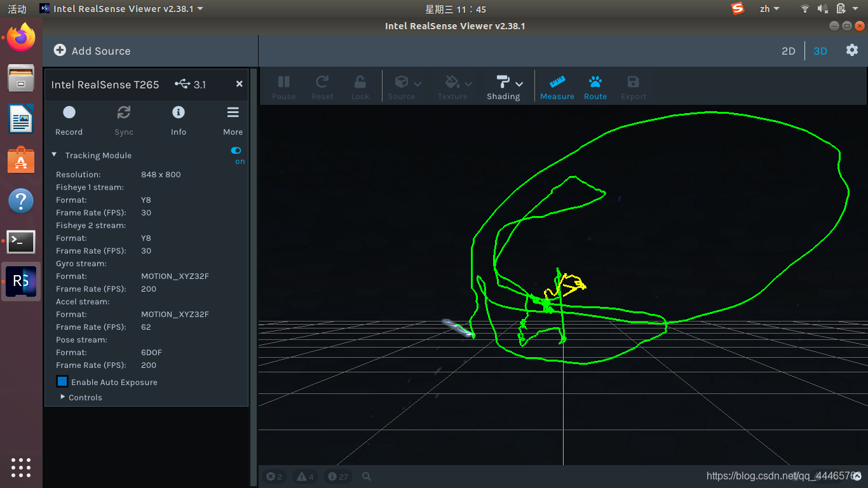Click the clock in the top bar
Screen dimensions: 868x488
click(456, 9)
